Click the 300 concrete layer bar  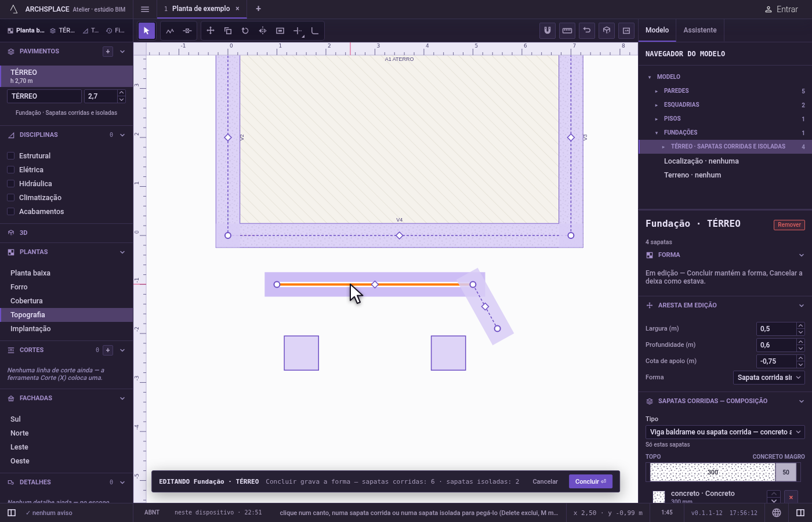(x=712, y=472)
